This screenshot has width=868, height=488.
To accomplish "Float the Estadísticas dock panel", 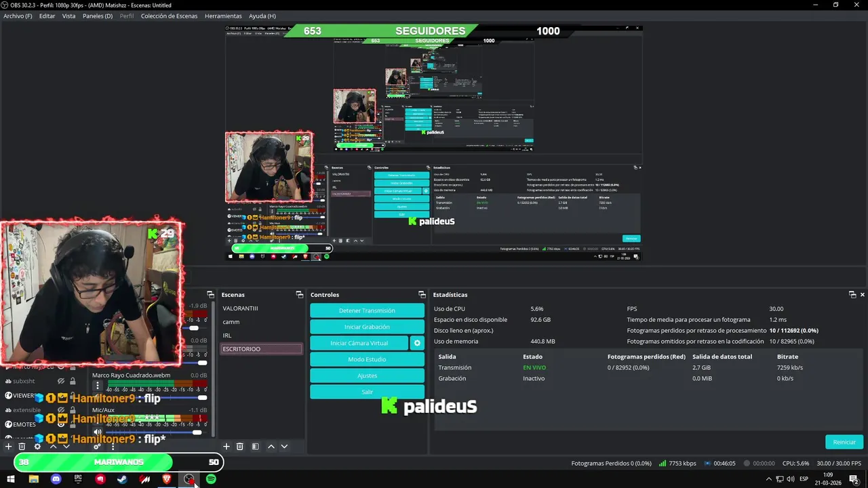I will point(852,295).
